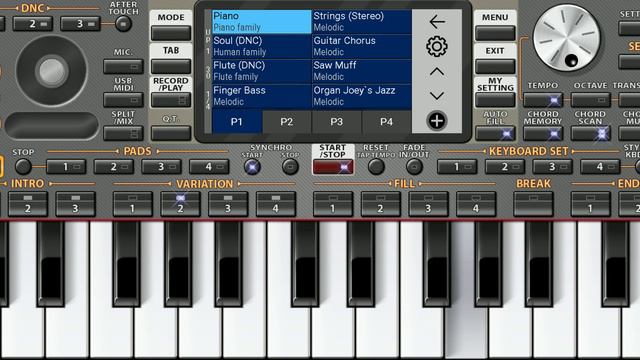Select KEYBOARD SET 3

coord(553,167)
